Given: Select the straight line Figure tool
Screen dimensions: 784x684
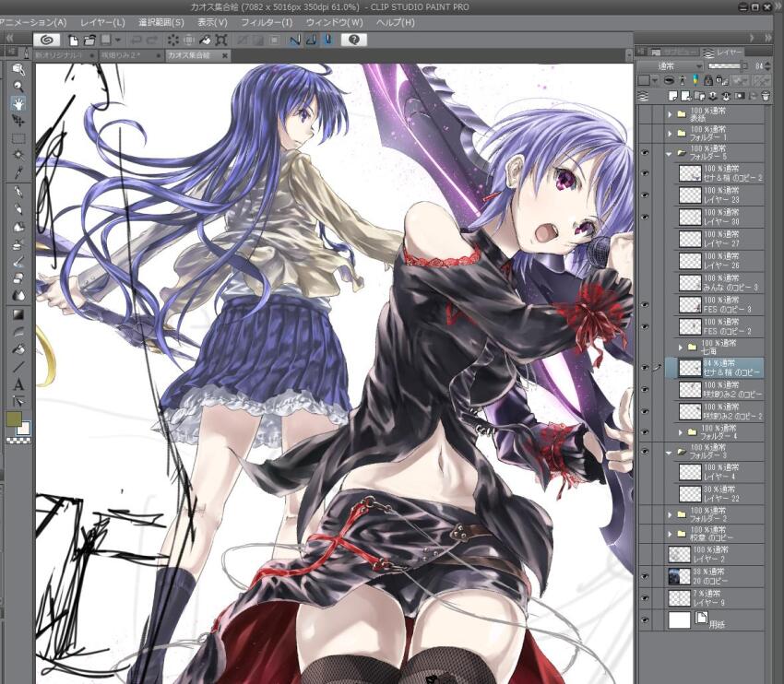Looking at the screenshot, I should coord(18,367).
